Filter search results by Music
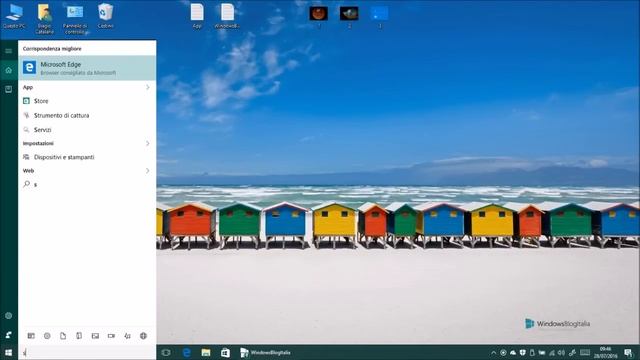The height and width of the screenshot is (360, 640). click(x=127, y=336)
